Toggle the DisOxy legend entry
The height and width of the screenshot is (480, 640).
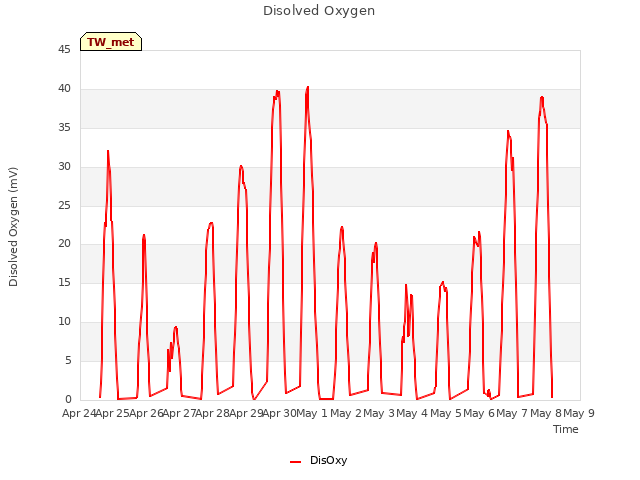(318, 460)
